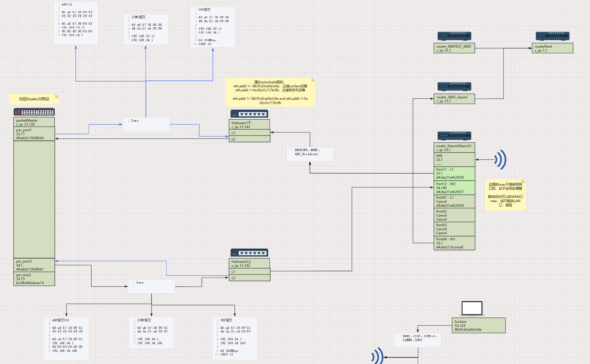
Task: Select the router_XiaomiXiaomi3 router icon
Action: pyautogui.click(x=454, y=136)
